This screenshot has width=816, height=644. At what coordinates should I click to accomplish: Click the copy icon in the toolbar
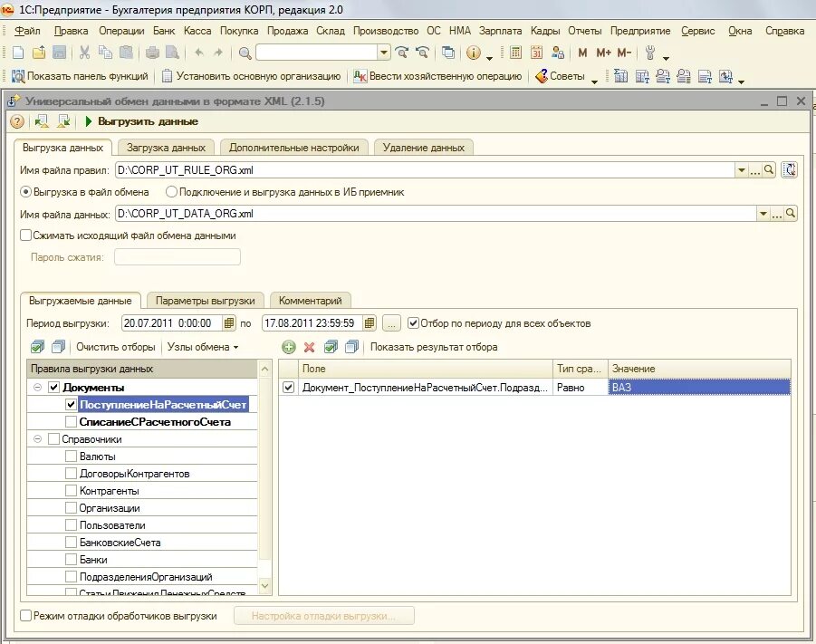[x=105, y=53]
